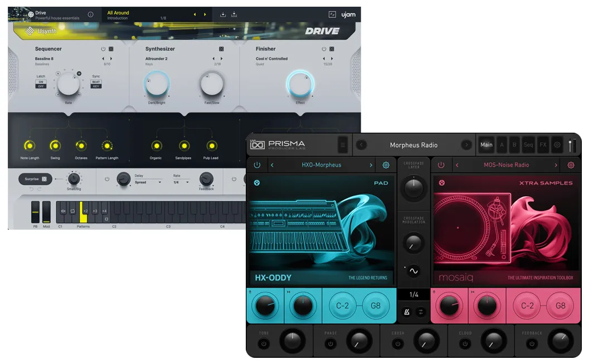Select previous Synthesizer preset before Allrounder 2
Viewport: 593px width, 364px height.
(x=213, y=59)
